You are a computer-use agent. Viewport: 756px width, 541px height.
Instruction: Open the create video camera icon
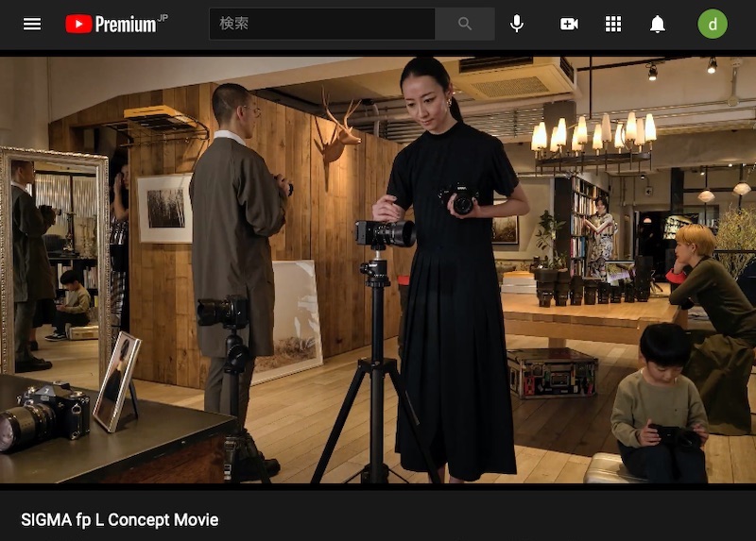569,24
